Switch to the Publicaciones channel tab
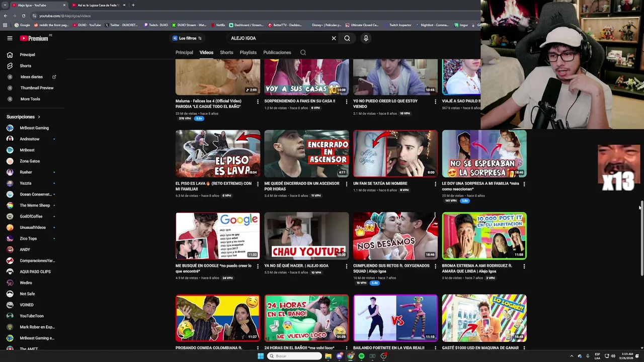644x362 pixels. tap(277, 52)
